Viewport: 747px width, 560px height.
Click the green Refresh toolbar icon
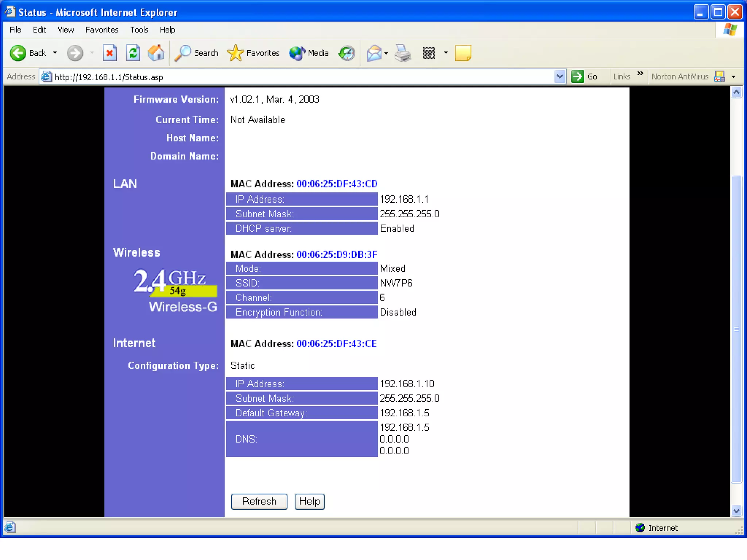133,53
